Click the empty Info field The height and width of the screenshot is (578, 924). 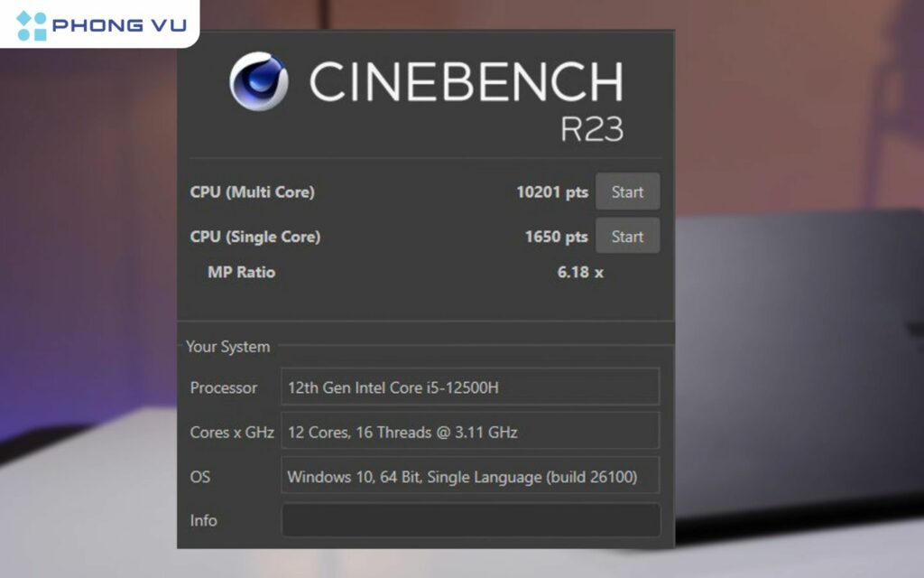[470, 520]
